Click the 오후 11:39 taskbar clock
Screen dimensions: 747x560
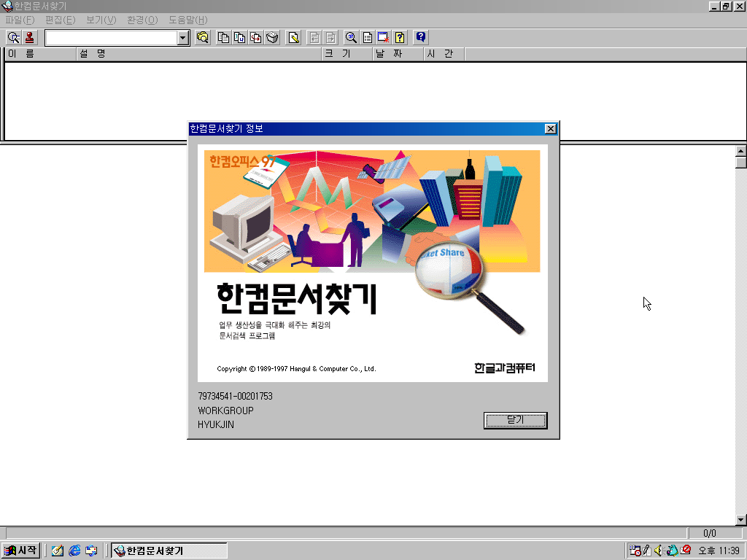point(719,551)
